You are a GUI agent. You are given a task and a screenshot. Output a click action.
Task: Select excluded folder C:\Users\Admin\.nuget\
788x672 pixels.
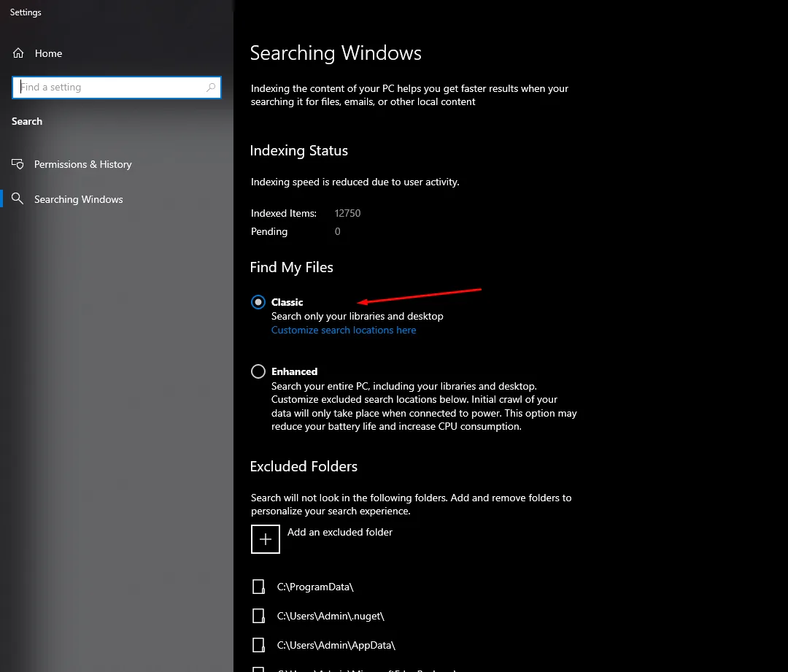tap(331, 617)
